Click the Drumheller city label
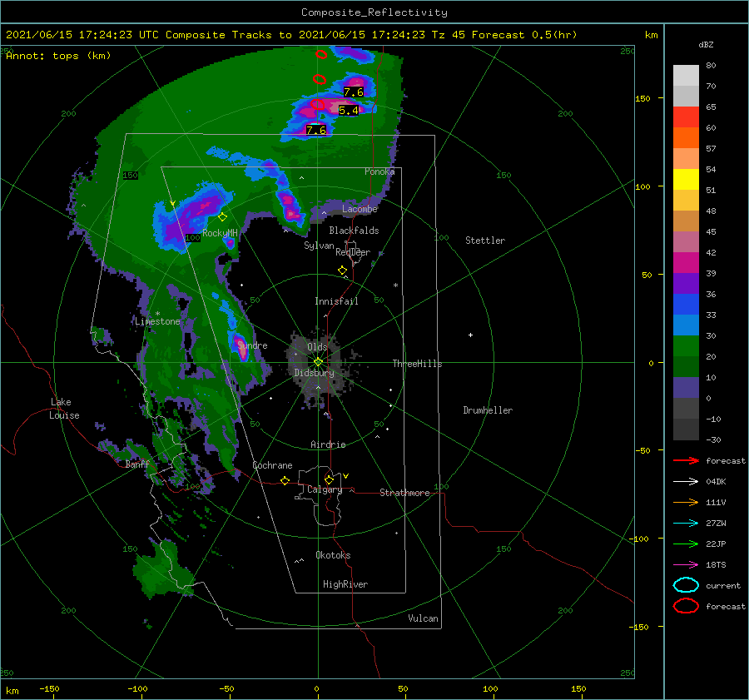 pos(488,410)
